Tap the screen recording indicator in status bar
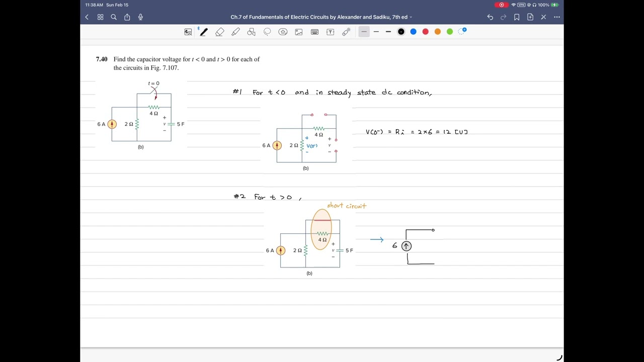This screenshot has width=644, height=362. pos(501,5)
